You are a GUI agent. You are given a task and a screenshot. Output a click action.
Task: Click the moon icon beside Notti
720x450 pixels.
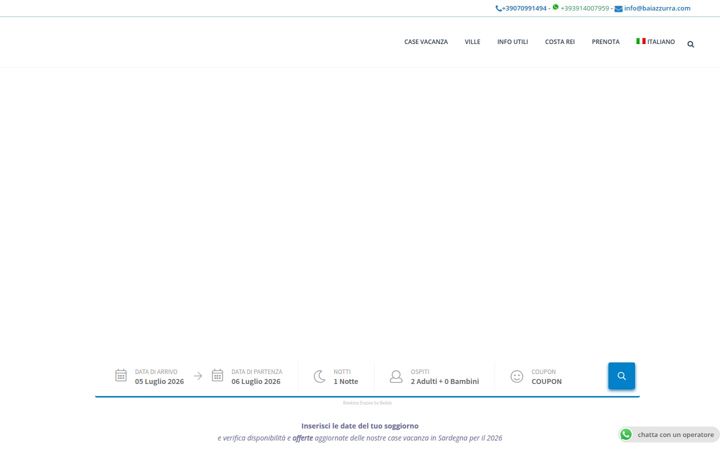pos(319,377)
